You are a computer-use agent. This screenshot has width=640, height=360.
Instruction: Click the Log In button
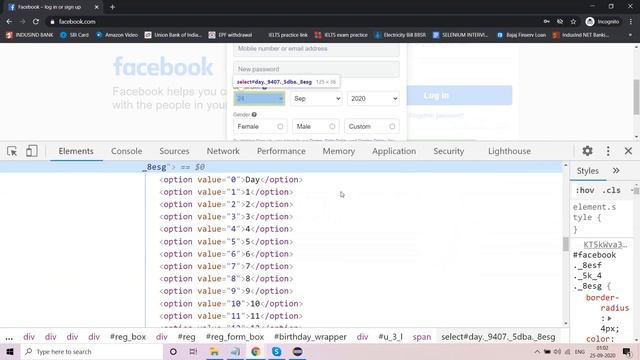point(460,96)
